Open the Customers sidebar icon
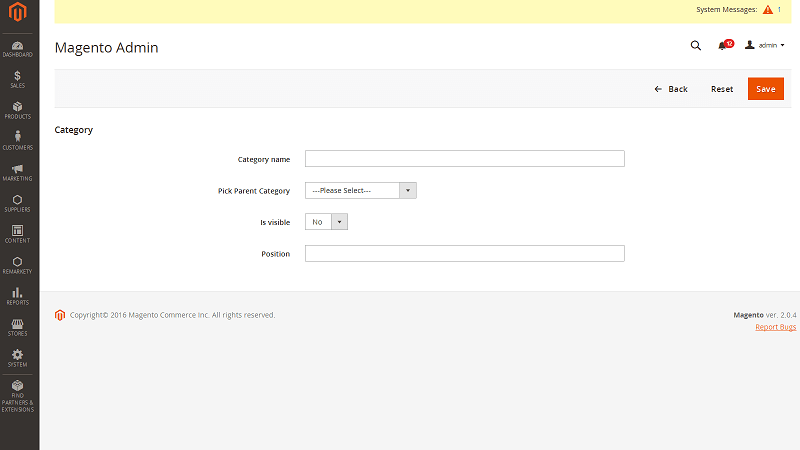 click(x=18, y=139)
